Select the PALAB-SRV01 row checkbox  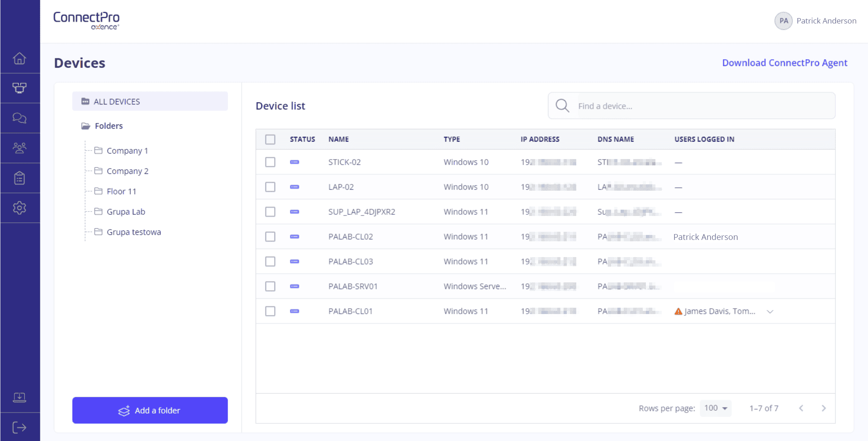click(x=270, y=286)
